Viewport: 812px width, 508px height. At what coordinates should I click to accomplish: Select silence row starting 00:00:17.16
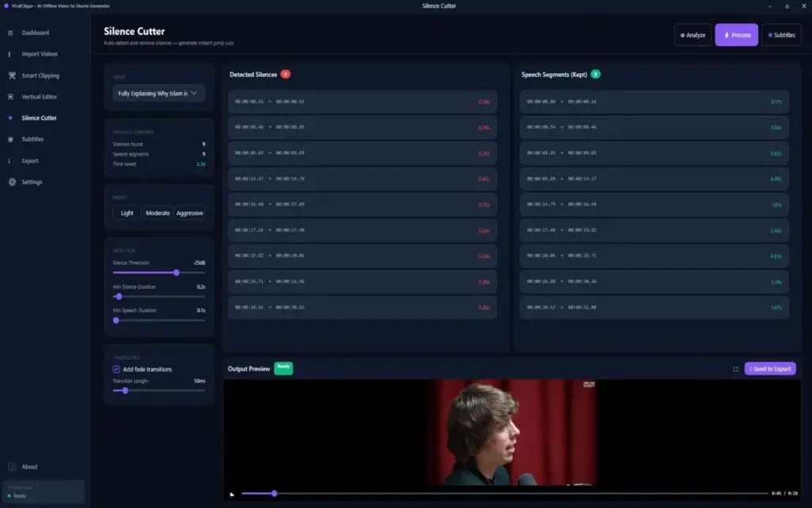362,230
